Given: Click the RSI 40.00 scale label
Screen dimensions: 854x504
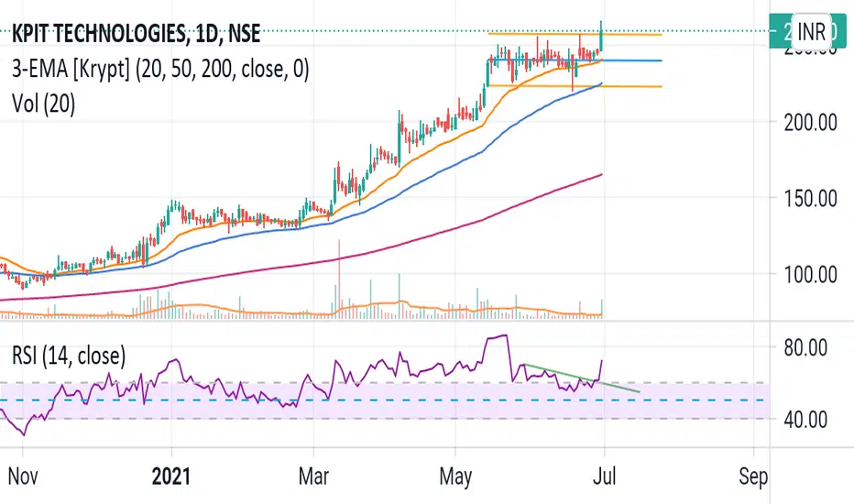Looking at the screenshot, I should point(805,420).
